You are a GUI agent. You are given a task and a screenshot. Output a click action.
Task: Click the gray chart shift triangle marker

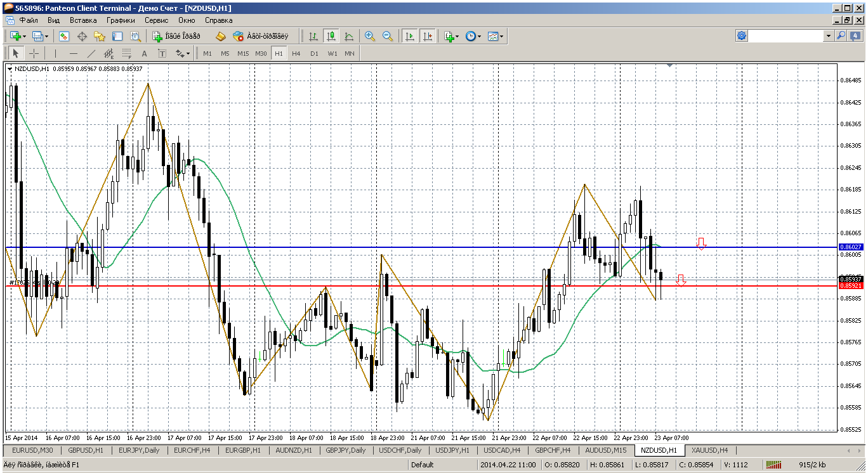669,65
